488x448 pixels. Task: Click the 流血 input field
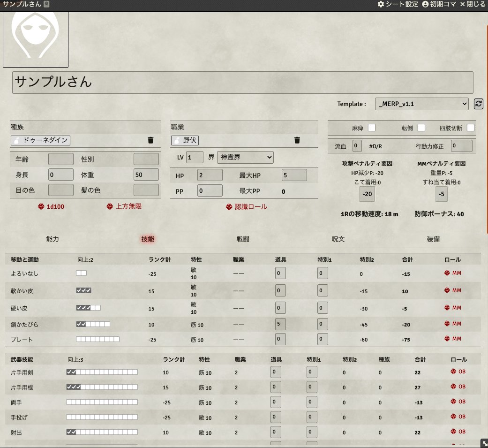coord(357,145)
